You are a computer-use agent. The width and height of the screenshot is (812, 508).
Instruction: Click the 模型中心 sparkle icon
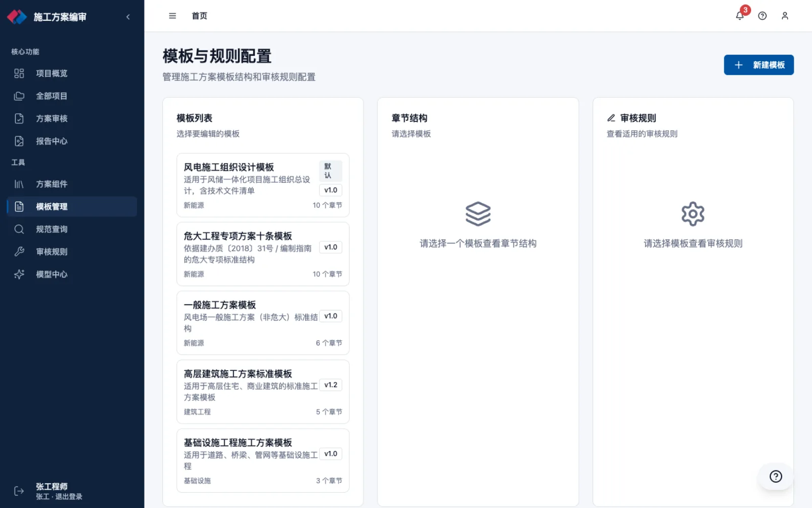(x=19, y=274)
